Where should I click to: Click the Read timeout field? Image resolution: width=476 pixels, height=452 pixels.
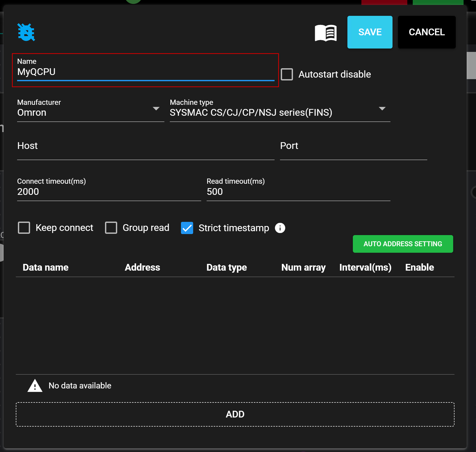coord(298,192)
